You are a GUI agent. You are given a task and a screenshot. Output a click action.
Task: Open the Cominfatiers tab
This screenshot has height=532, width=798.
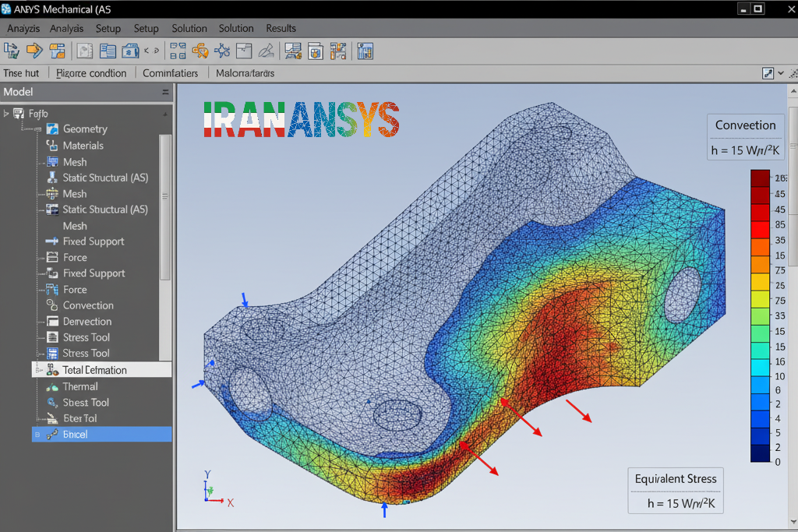(x=171, y=73)
